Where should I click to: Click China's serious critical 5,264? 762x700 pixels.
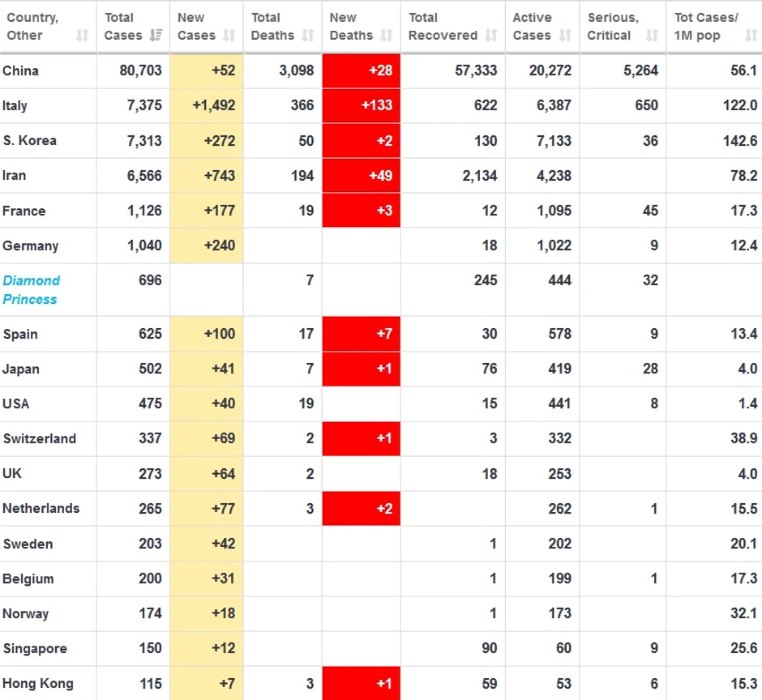click(x=641, y=70)
